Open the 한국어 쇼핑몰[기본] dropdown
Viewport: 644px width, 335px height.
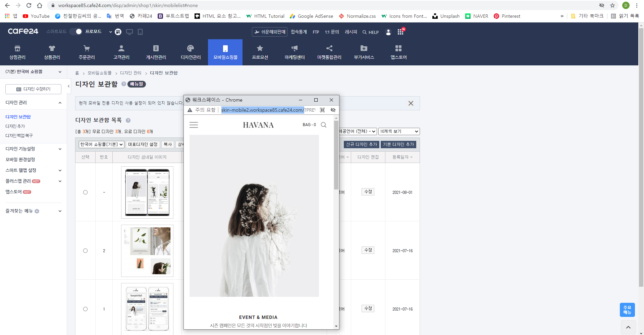coord(102,145)
